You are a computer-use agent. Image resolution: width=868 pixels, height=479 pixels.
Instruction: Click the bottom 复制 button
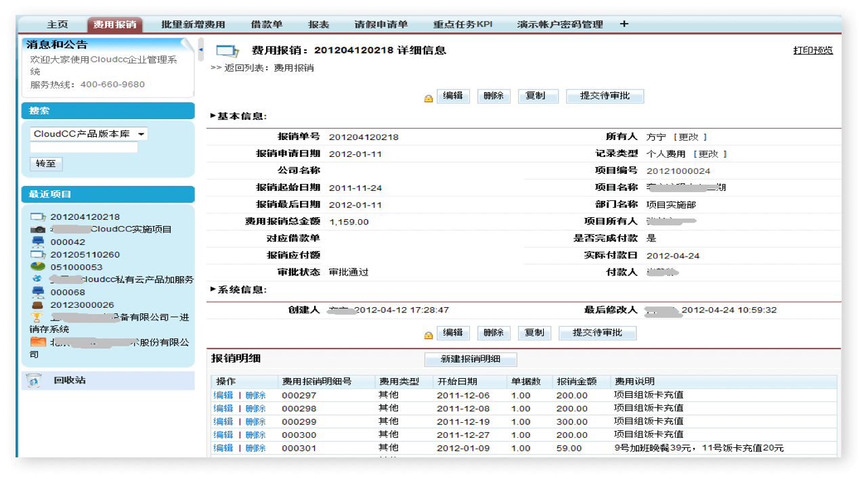[x=535, y=333]
